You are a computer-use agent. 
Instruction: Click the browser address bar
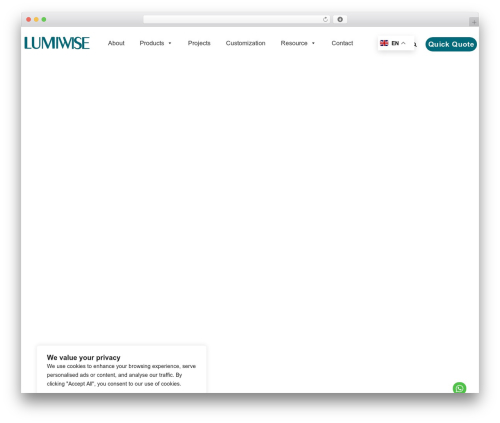tap(236, 19)
